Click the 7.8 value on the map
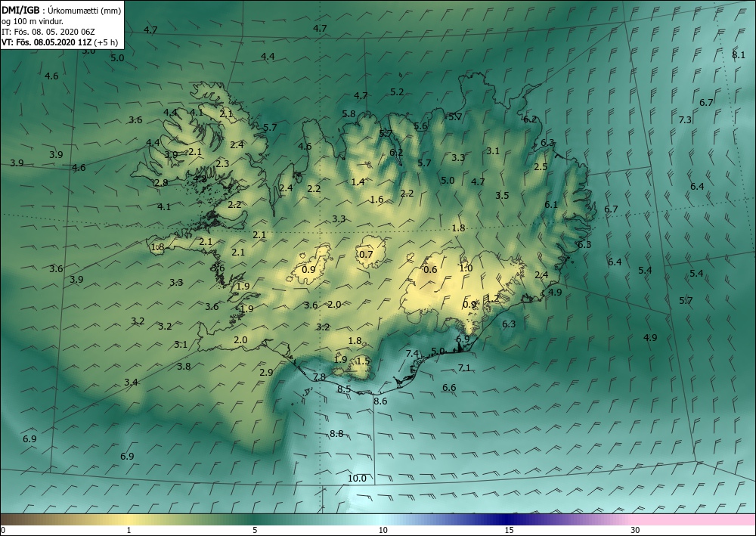Viewport: 756px width, 536px height. tap(319, 377)
